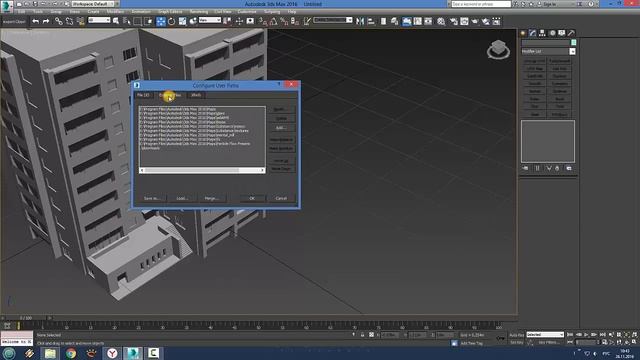Open the Align tool
The image size is (640, 360).
click(371, 21)
